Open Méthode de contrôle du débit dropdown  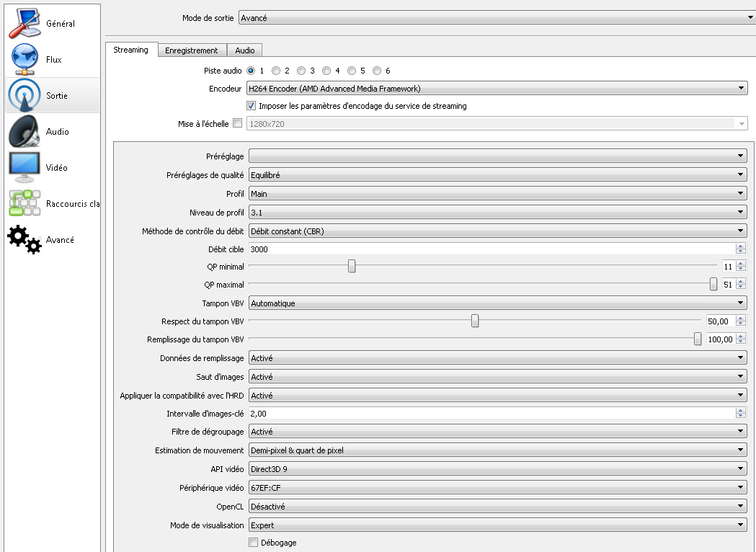[497, 231]
